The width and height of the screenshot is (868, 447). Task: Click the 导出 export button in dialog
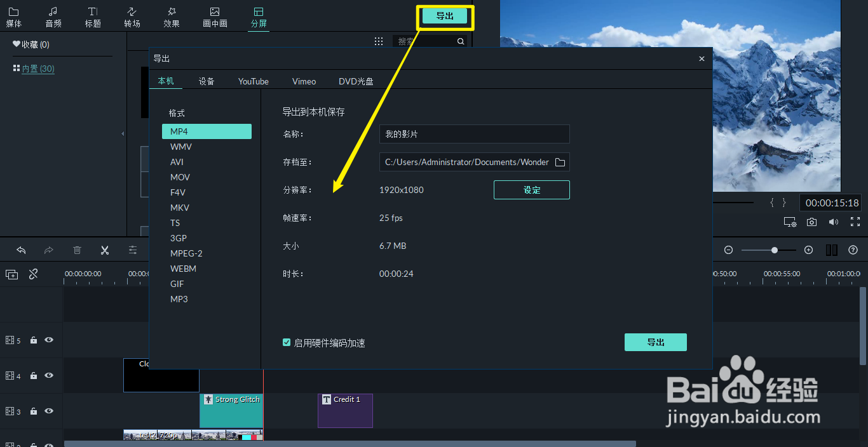(x=655, y=342)
